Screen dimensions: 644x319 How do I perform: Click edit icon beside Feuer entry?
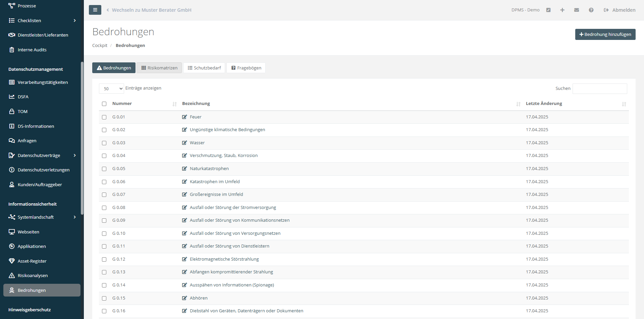(x=184, y=117)
